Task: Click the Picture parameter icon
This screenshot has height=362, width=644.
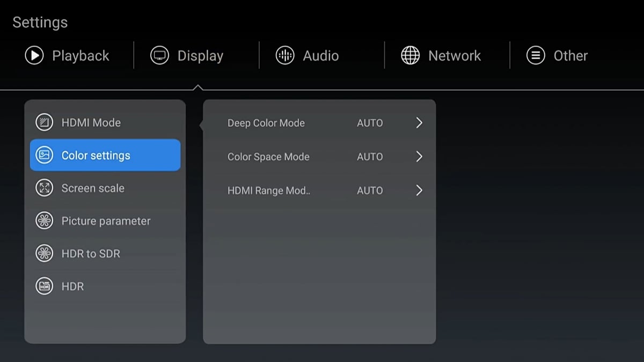Action: tap(44, 221)
